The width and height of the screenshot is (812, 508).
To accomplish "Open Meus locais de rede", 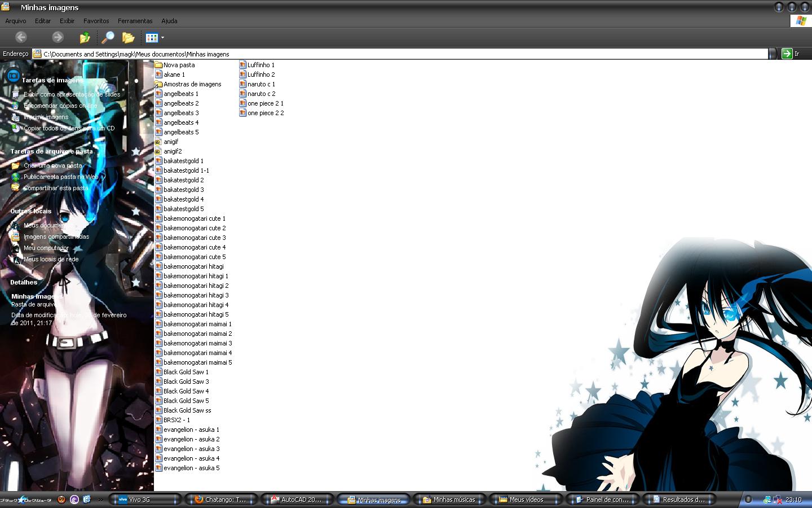I will [x=51, y=259].
